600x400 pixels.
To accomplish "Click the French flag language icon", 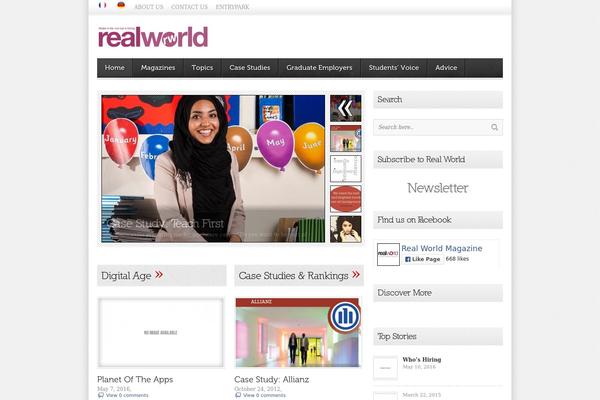I will click(x=102, y=5).
